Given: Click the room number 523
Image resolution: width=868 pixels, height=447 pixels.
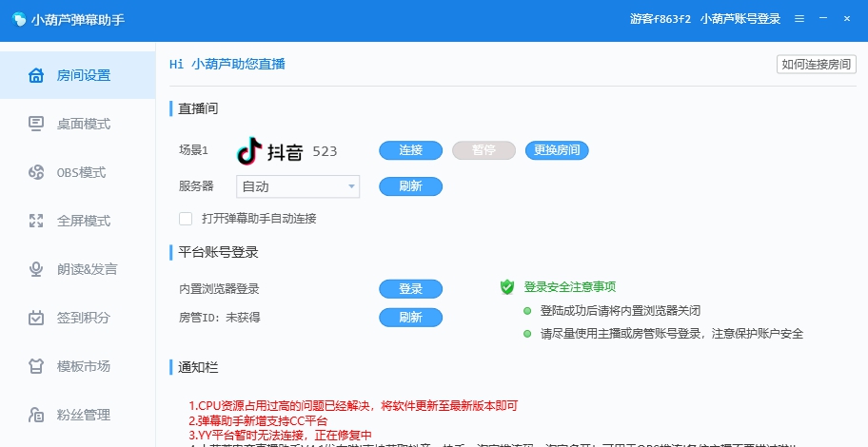Looking at the screenshot, I should click(325, 151).
